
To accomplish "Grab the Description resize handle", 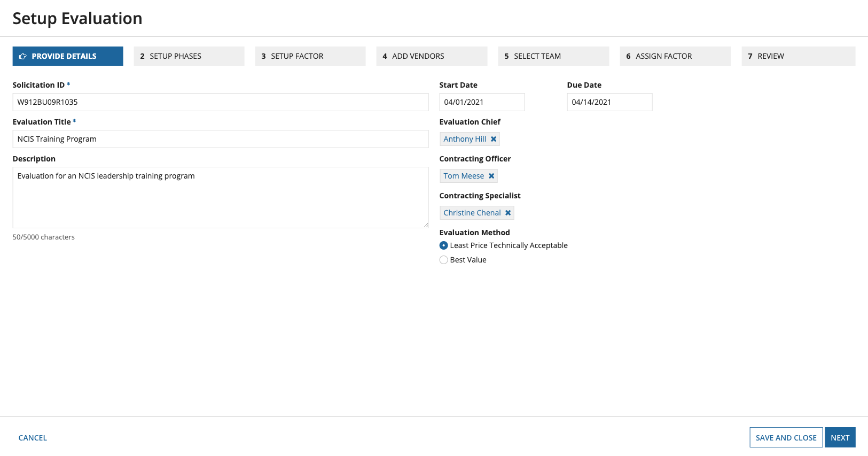I will [x=426, y=225].
